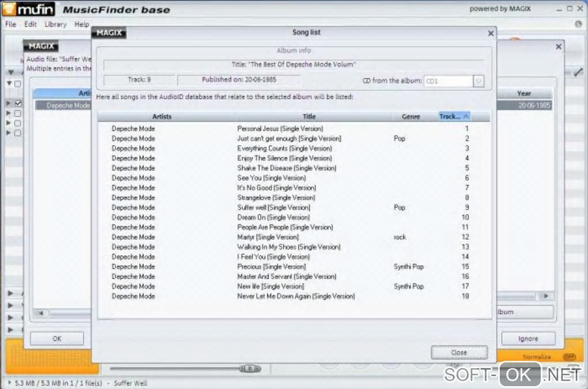Click the edit pencil icon at right edge
Viewport: 588px width, 389px height.
coord(578,73)
